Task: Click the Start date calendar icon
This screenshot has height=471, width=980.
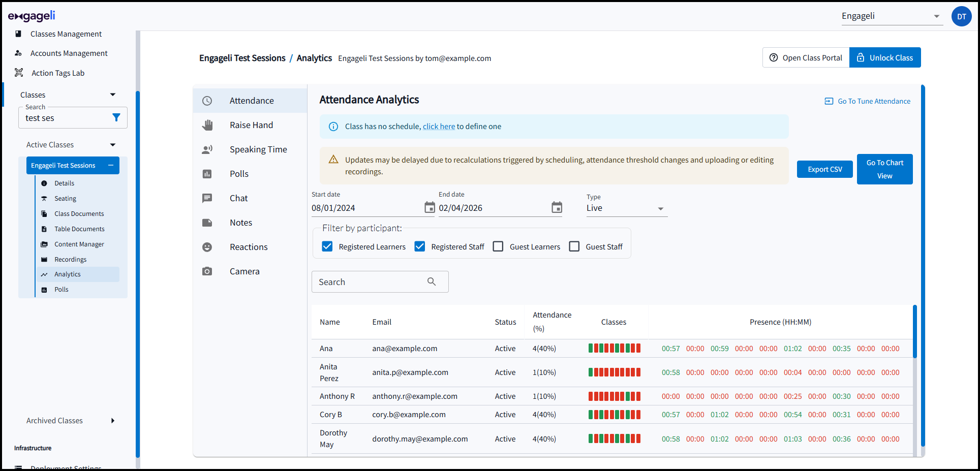Action: pyautogui.click(x=430, y=207)
